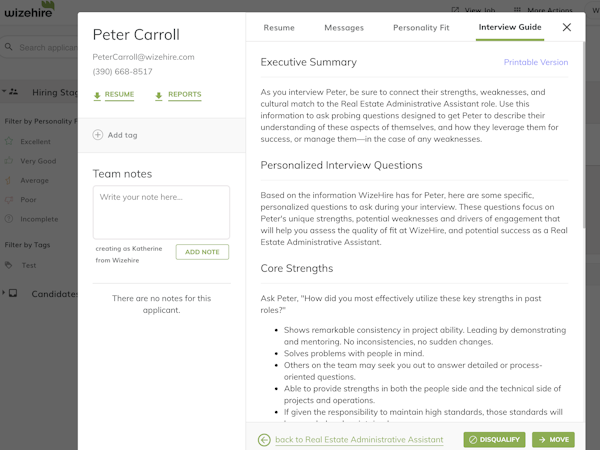Image resolution: width=600 pixels, height=450 pixels.
Task: Close the applicant panel with X
Action: [567, 27]
